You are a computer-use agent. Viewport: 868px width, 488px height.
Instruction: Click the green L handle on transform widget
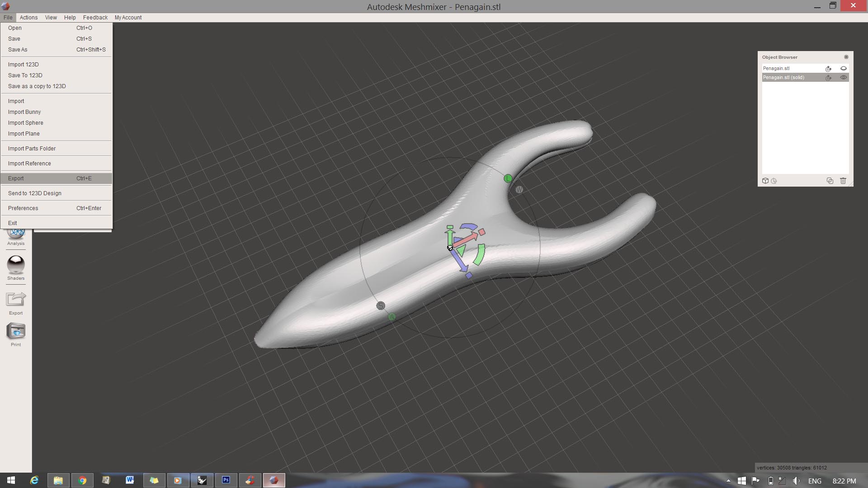[x=508, y=178]
